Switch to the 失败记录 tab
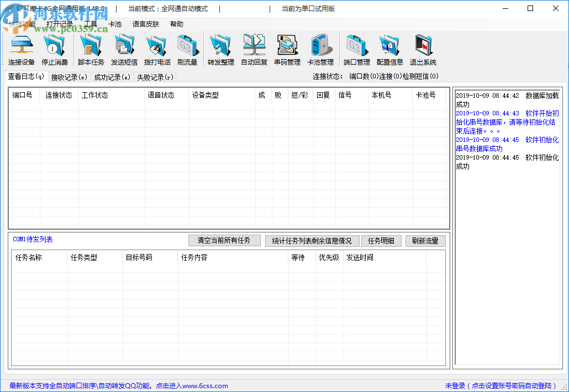Screen dimensions: 569x392 point(155,77)
